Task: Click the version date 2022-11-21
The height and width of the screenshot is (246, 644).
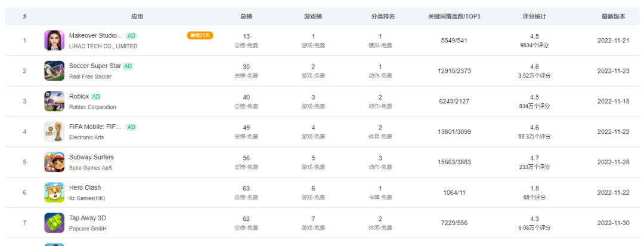Action: (x=613, y=41)
